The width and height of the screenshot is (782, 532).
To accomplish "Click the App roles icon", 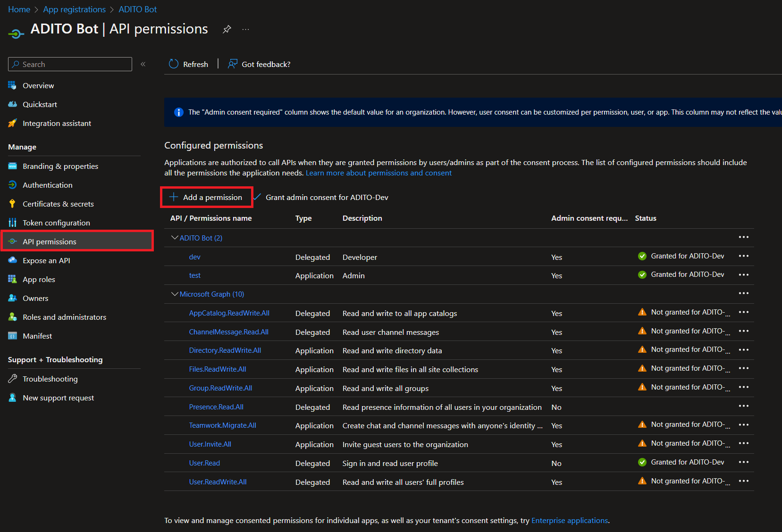I will (x=12, y=279).
